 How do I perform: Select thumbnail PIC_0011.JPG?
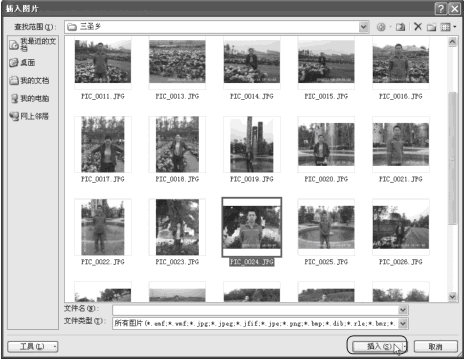point(103,62)
